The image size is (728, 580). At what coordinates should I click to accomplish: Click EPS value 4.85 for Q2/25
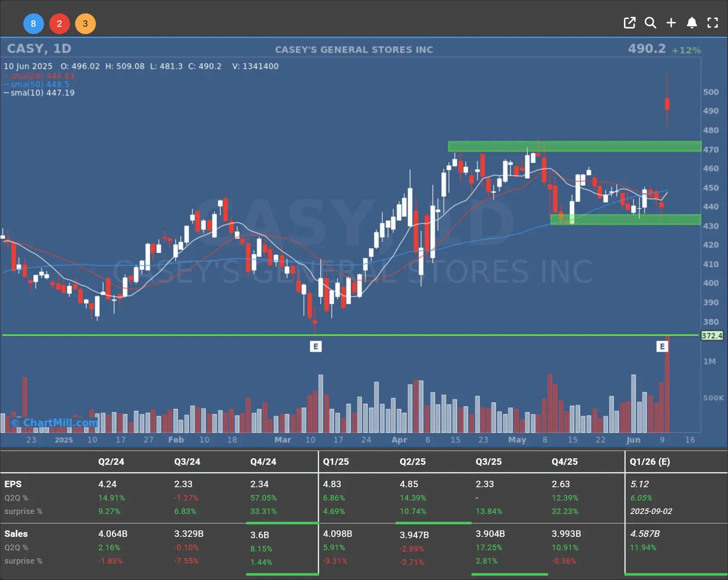[408, 484]
